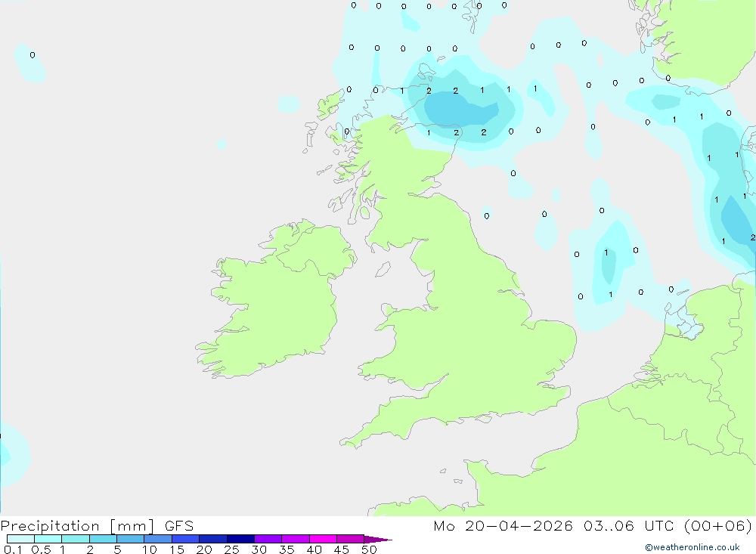The image size is (756, 554).
Task: Click the legend label '40' under the colorbar
Action: coord(314,549)
